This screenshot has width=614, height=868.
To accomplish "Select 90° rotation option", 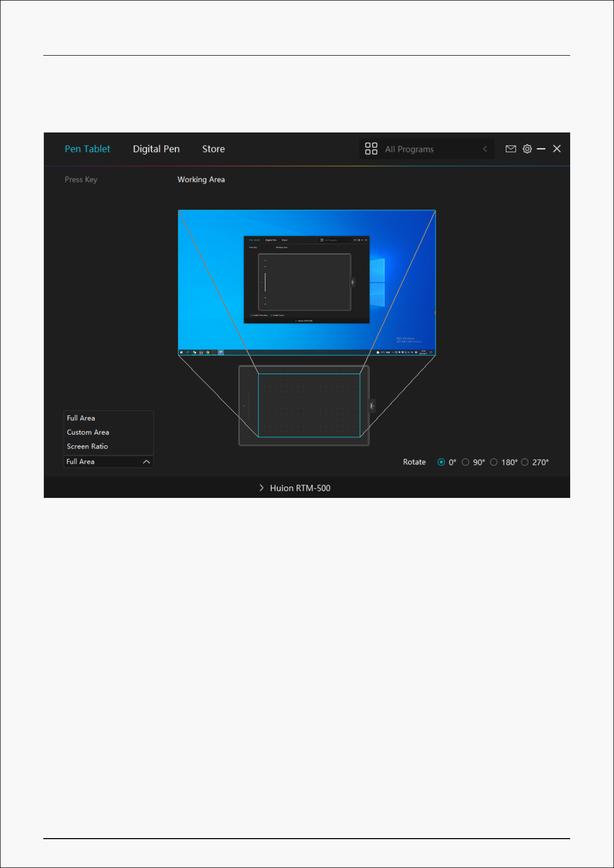I will pos(466,462).
